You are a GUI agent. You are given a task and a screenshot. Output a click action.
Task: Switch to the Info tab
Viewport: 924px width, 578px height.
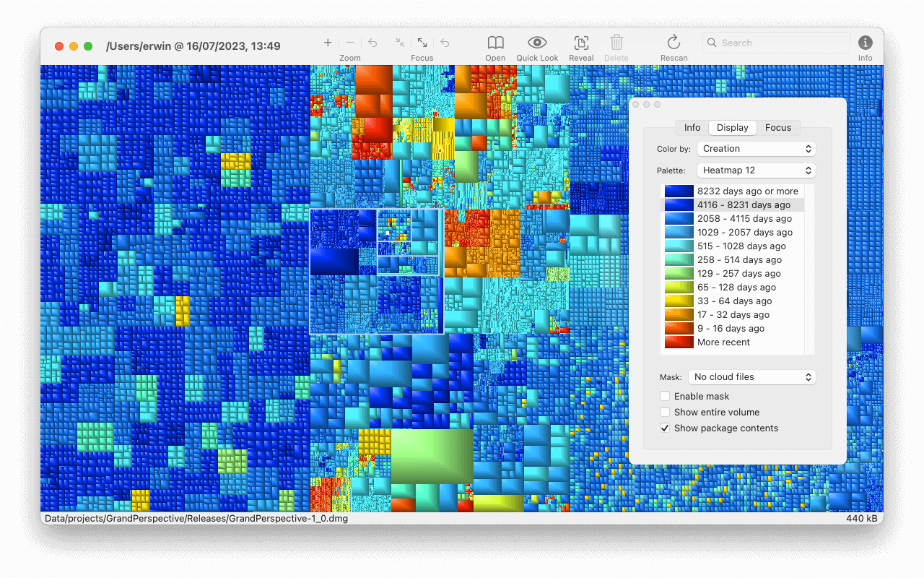click(692, 128)
